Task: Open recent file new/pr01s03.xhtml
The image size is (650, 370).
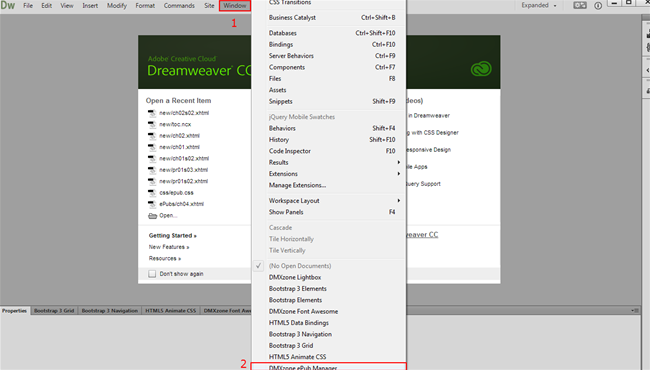Action: (x=184, y=170)
